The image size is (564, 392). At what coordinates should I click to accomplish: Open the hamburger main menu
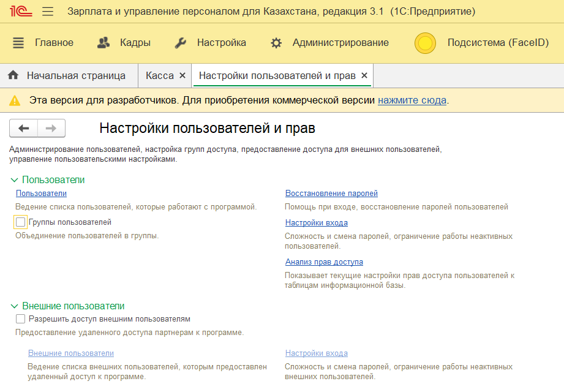48,12
